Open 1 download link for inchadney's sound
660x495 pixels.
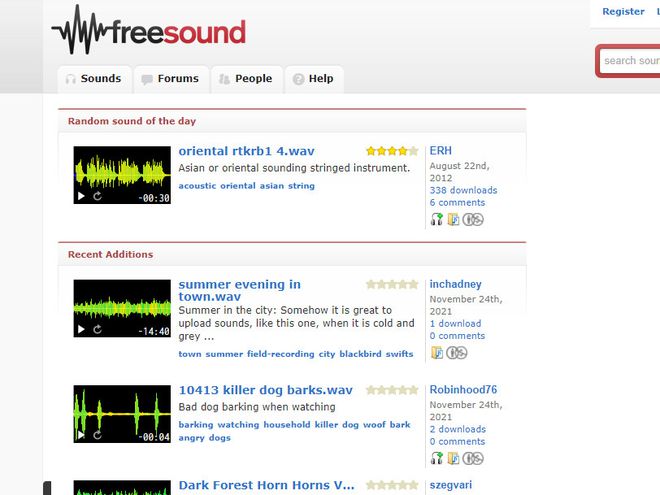(x=455, y=324)
